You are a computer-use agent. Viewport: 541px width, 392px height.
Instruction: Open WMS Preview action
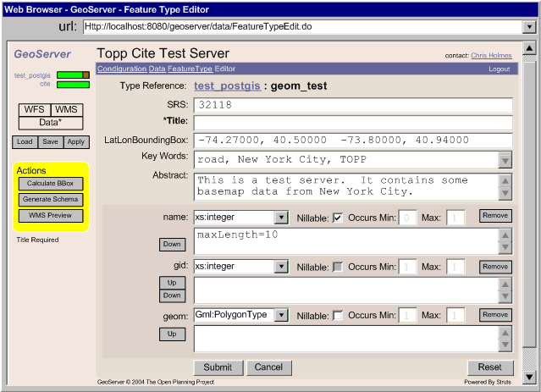pyautogui.click(x=51, y=216)
